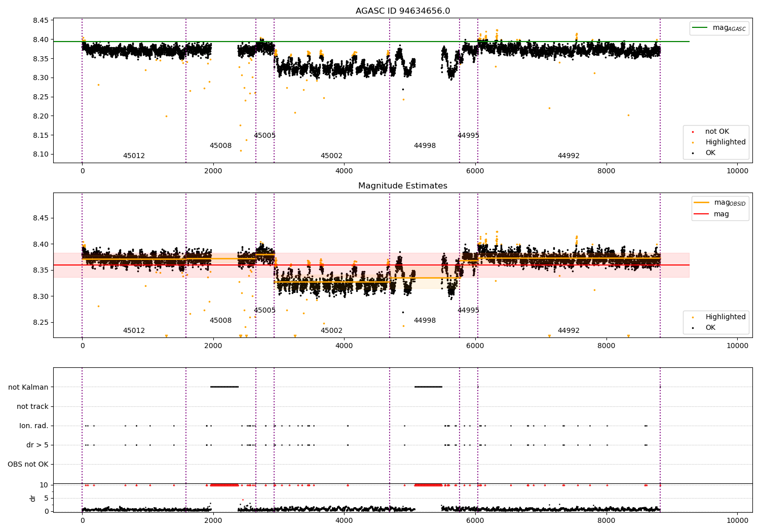Click the "Magnitude Estimates" plot title
Viewport: 760px width, 532px height.
(403, 186)
